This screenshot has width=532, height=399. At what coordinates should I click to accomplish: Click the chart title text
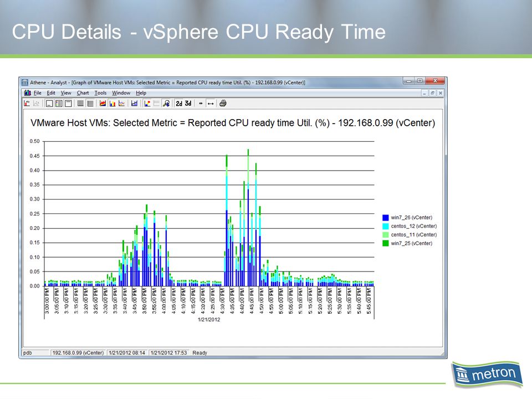233,123
